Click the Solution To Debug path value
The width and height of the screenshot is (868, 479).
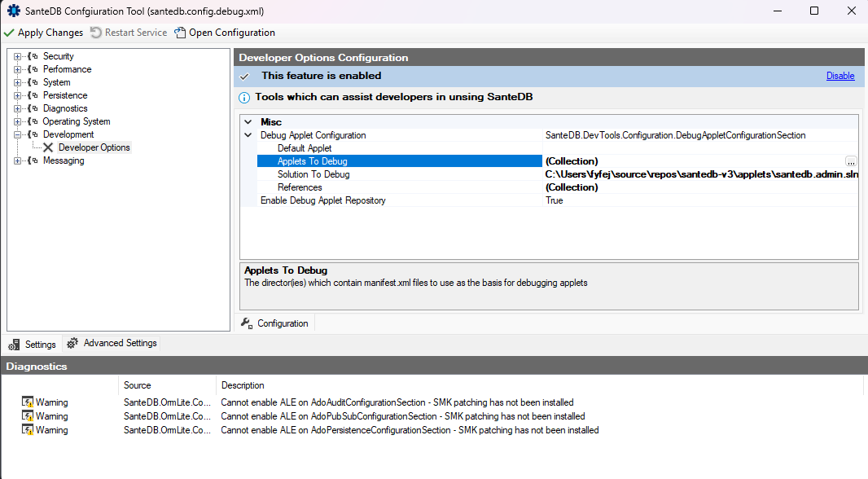(701, 174)
